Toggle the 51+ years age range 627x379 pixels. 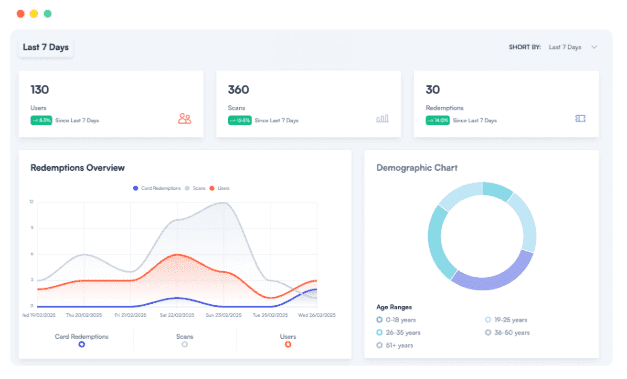pyautogui.click(x=395, y=345)
